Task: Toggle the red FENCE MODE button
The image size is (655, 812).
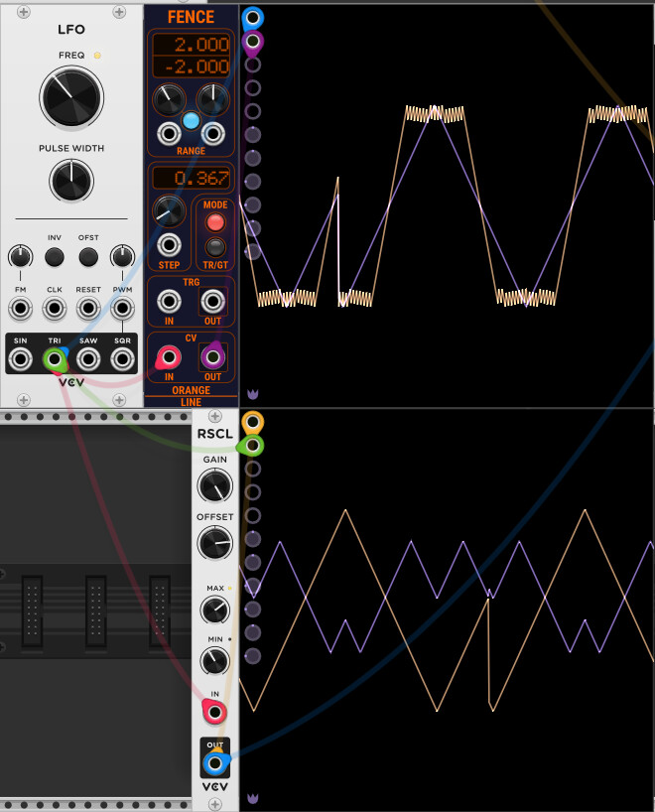Action: [215, 221]
